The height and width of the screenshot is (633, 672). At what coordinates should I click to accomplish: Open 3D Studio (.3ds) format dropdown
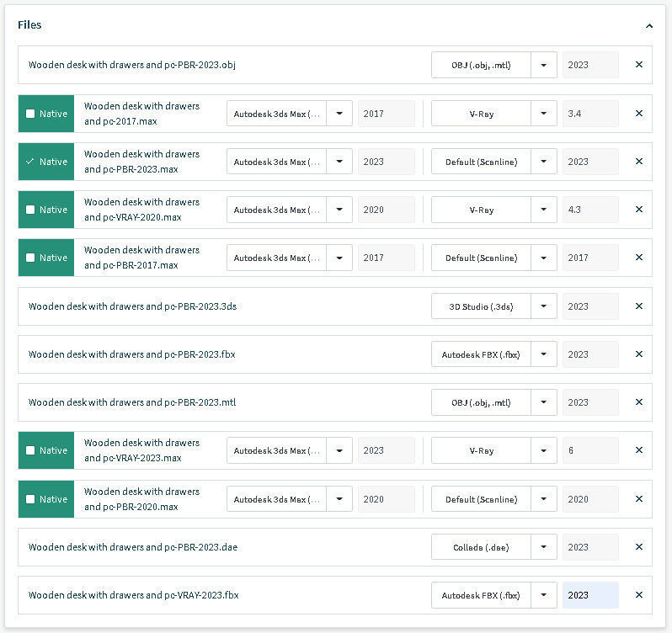(544, 306)
